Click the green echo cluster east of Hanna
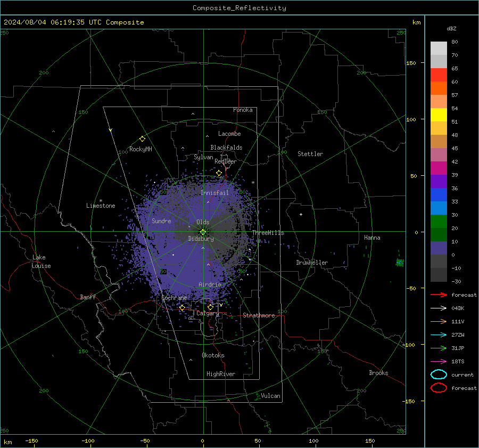The height and width of the screenshot is (448, 479). tap(400, 262)
